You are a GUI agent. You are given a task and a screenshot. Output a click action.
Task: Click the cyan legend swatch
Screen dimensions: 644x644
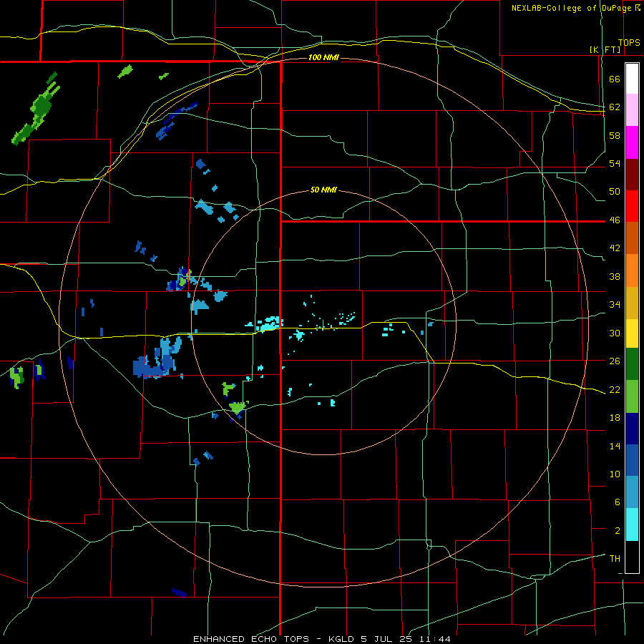click(x=632, y=525)
